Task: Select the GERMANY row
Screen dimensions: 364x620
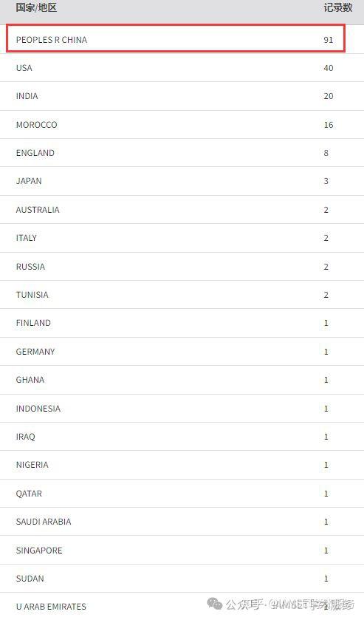Action: [182, 352]
